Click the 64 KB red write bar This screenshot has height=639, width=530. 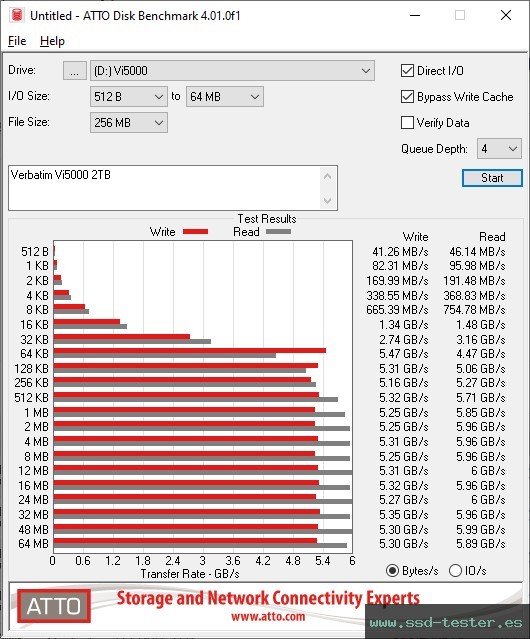[189, 350]
